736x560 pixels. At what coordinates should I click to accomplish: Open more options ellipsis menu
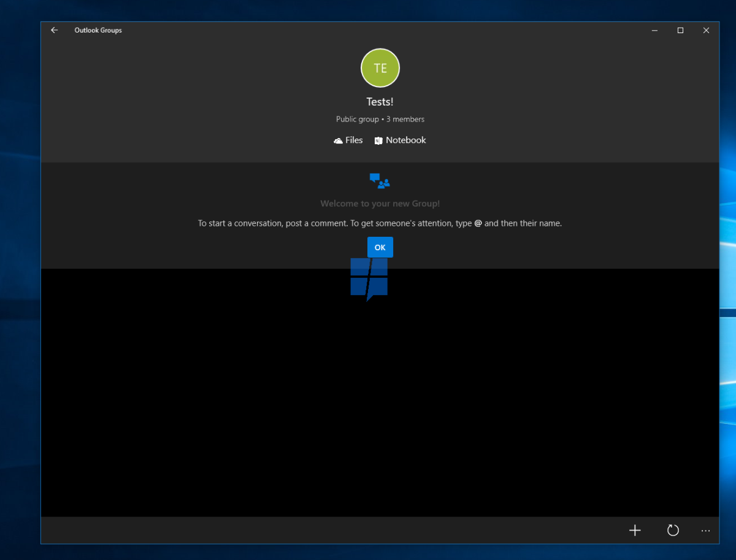point(705,531)
